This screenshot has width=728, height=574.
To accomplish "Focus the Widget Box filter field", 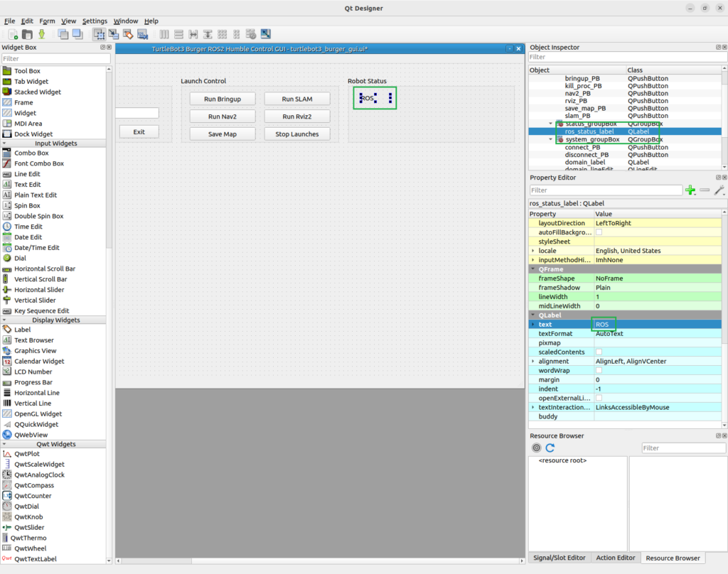I will pyautogui.click(x=55, y=58).
